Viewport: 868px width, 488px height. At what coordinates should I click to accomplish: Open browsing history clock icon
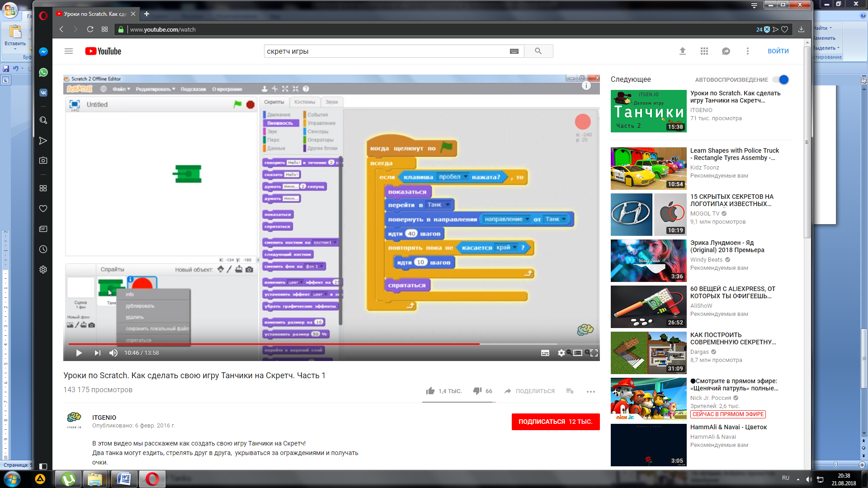tap(43, 249)
